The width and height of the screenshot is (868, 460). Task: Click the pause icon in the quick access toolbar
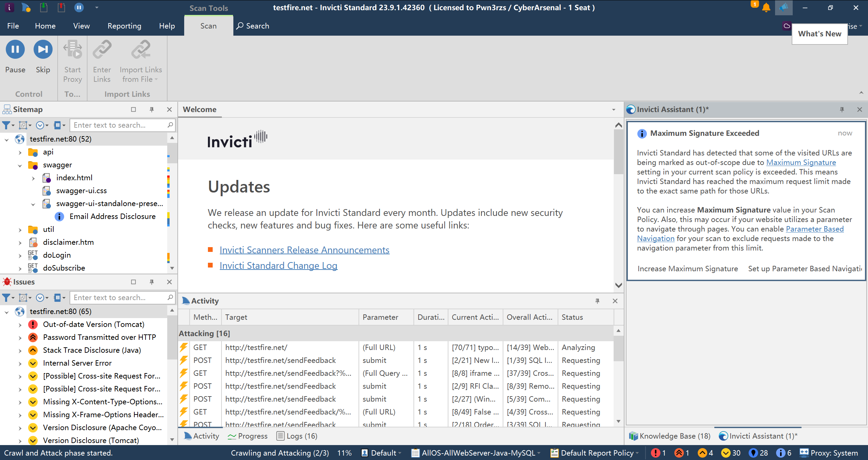(x=79, y=7)
